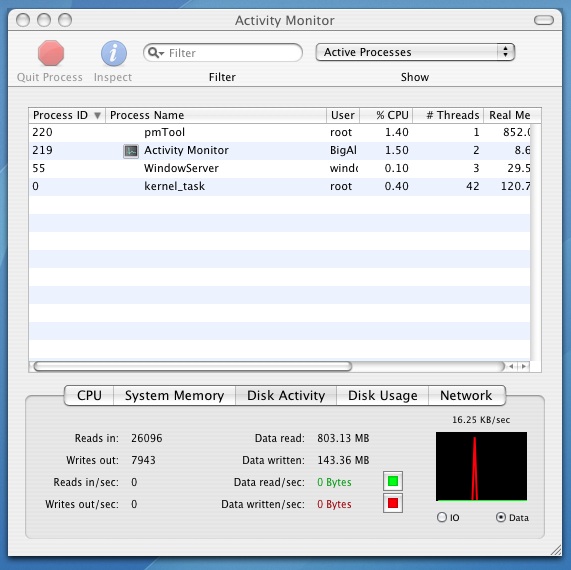This screenshot has width=571, height=570.
Task: Select the IO radio button
Action: pyautogui.click(x=442, y=517)
